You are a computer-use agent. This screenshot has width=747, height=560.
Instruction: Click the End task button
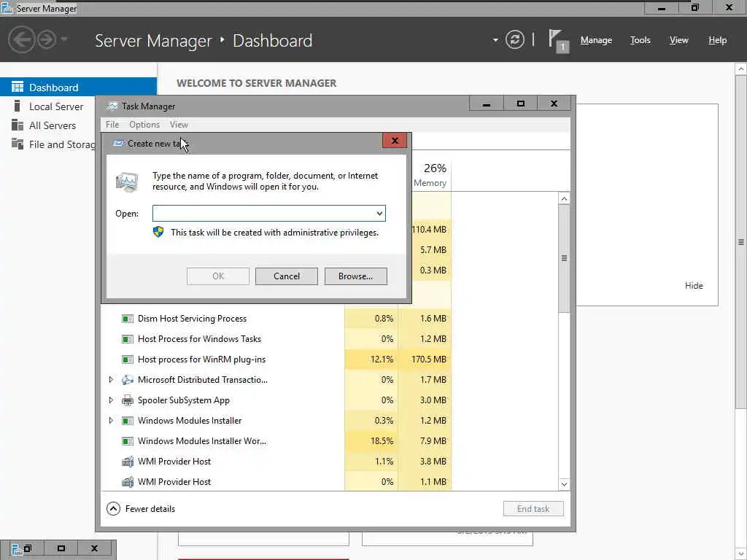(533, 508)
